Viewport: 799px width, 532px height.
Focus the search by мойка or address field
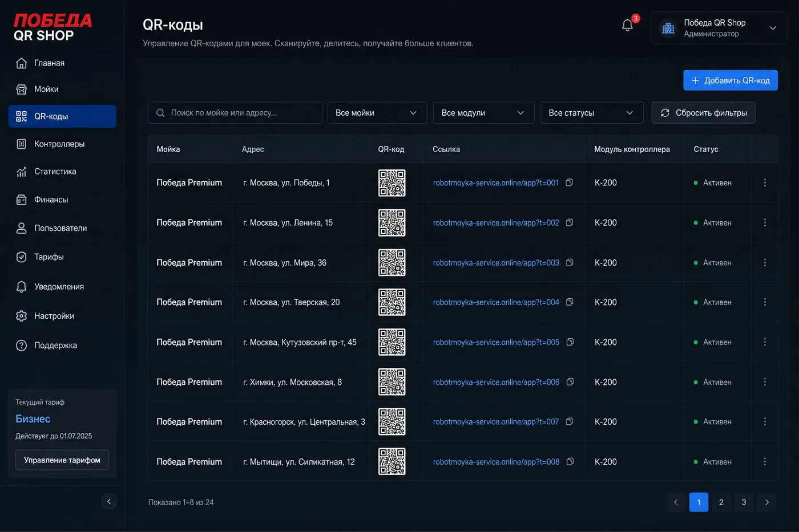point(235,113)
